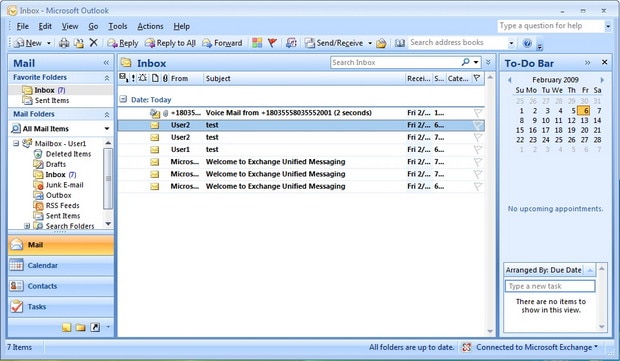Open the View menu
The width and height of the screenshot is (620, 361).
[x=70, y=26]
